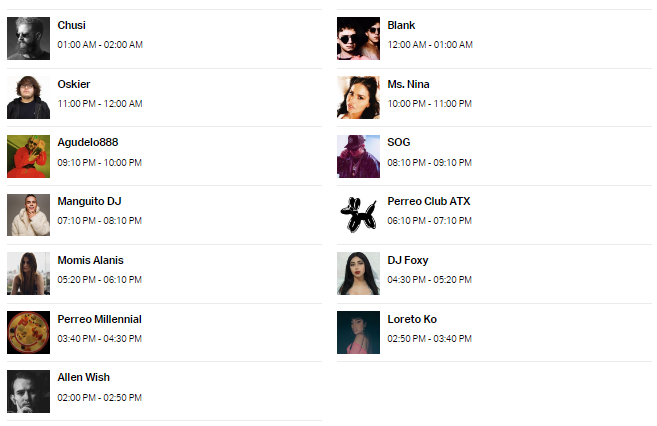Click the DJ Foxy name link
The width and height of the screenshot is (657, 426).
(x=408, y=261)
